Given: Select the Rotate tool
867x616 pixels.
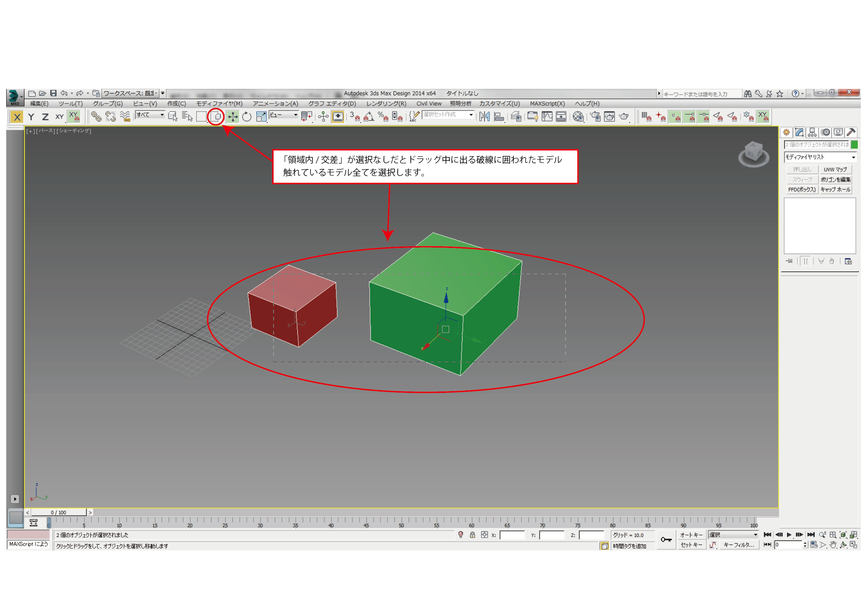Looking at the screenshot, I should [247, 117].
